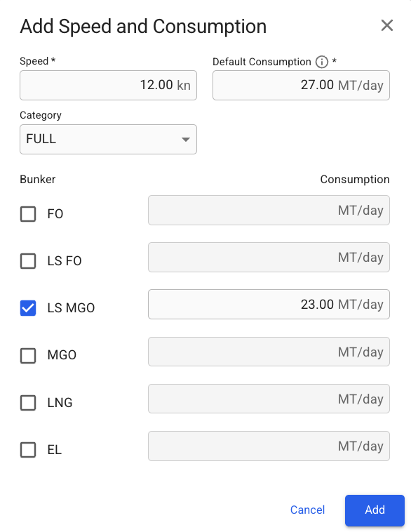Tick the LS FO bunker checkbox
This screenshot has height=532, width=411.
28,261
